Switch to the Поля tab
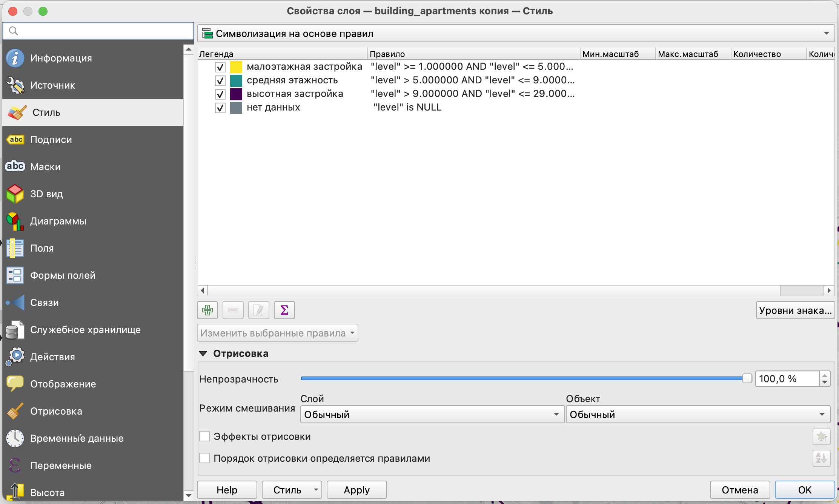 coord(42,248)
